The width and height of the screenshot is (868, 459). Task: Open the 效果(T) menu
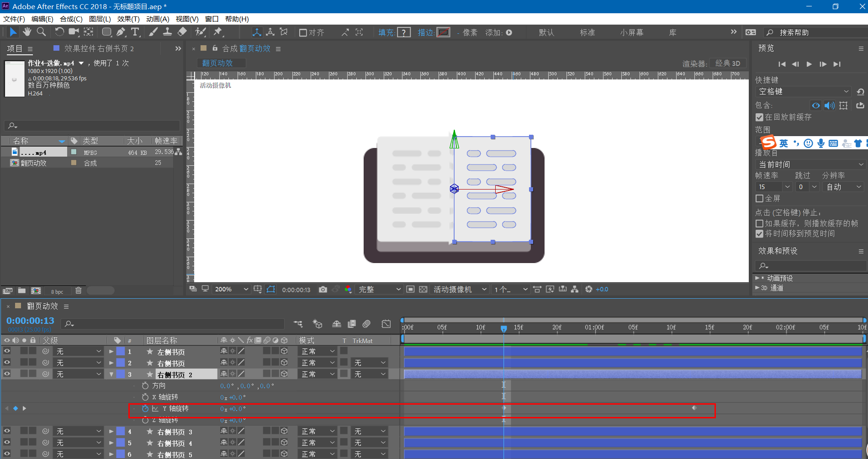pos(128,19)
